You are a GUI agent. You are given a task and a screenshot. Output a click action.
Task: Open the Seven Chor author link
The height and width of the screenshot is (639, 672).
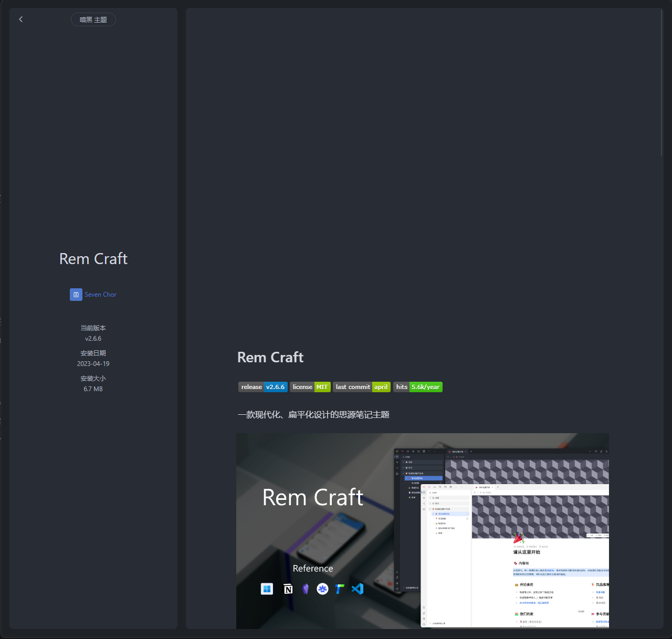point(100,295)
